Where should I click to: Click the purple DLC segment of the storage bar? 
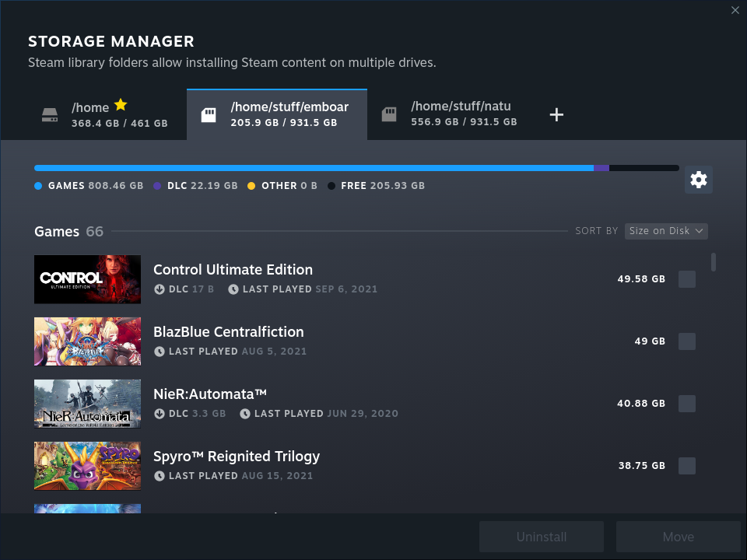(x=601, y=168)
